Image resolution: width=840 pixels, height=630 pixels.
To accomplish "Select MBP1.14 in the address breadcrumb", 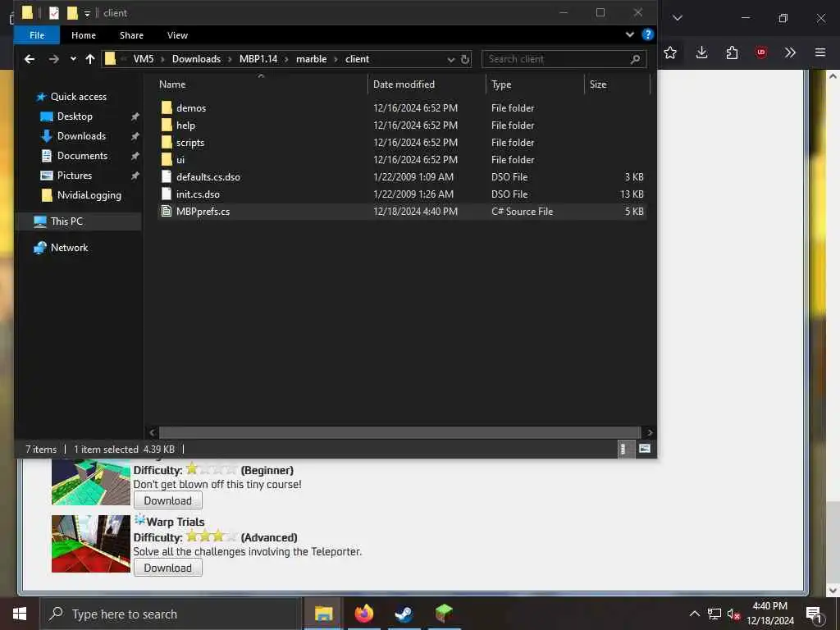I will click(258, 59).
